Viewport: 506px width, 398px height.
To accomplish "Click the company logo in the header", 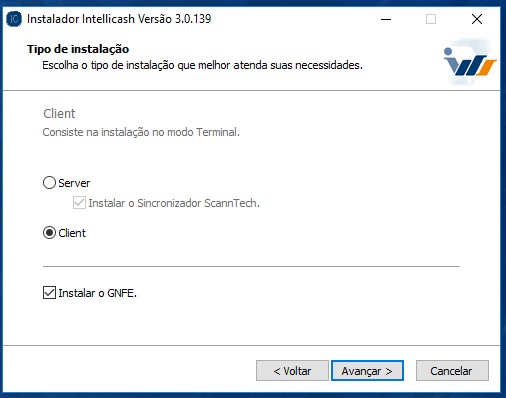I will (470, 62).
